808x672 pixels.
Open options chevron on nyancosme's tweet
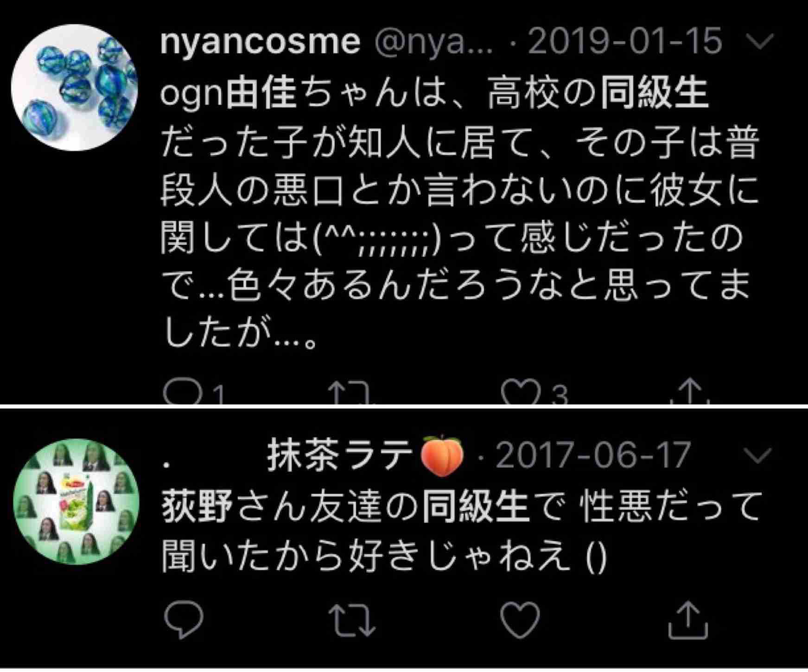[761, 41]
